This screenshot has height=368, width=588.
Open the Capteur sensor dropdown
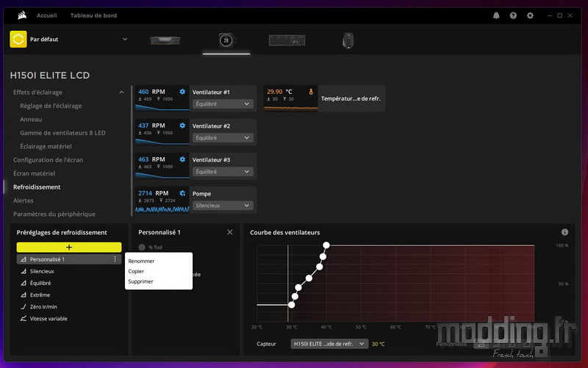329,344
